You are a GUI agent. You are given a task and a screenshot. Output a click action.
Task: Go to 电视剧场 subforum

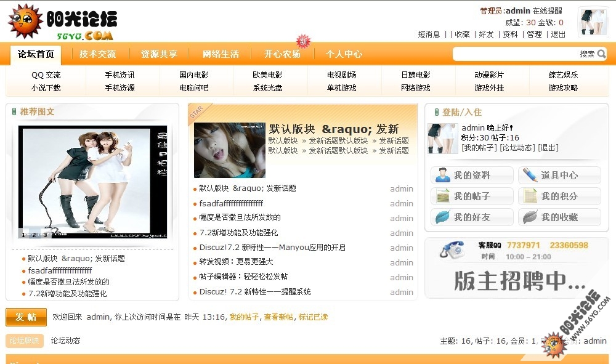(342, 75)
